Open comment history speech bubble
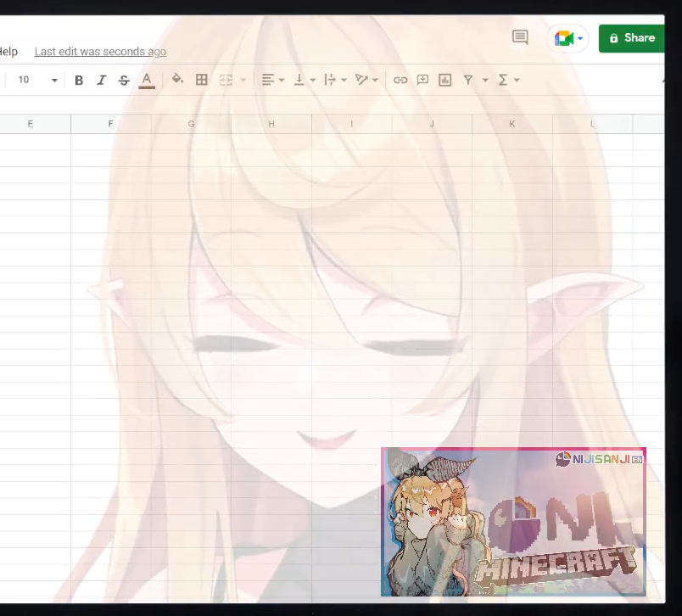The height and width of the screenshot is (616, 682). coord(520,37)
